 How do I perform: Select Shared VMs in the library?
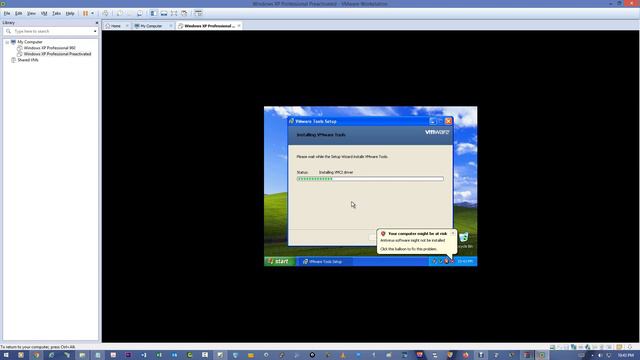pyautogui.click(x=28, y=60)
